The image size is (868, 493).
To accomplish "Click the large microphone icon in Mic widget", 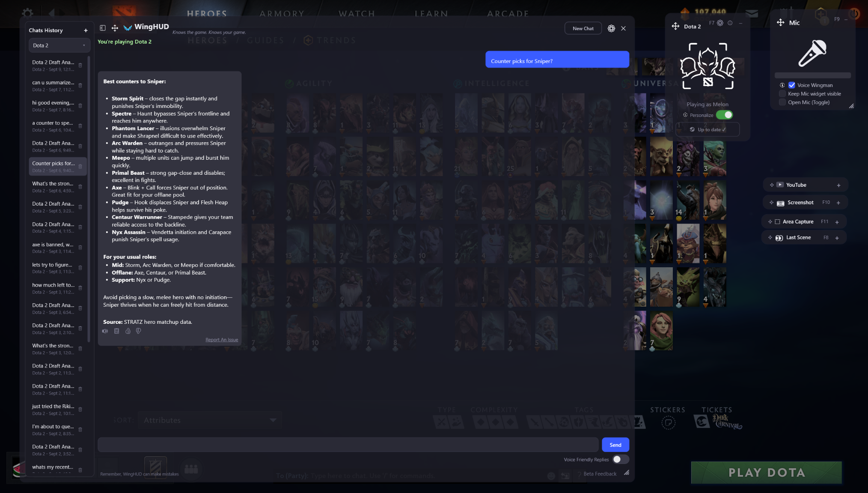I will click(812, 53).
